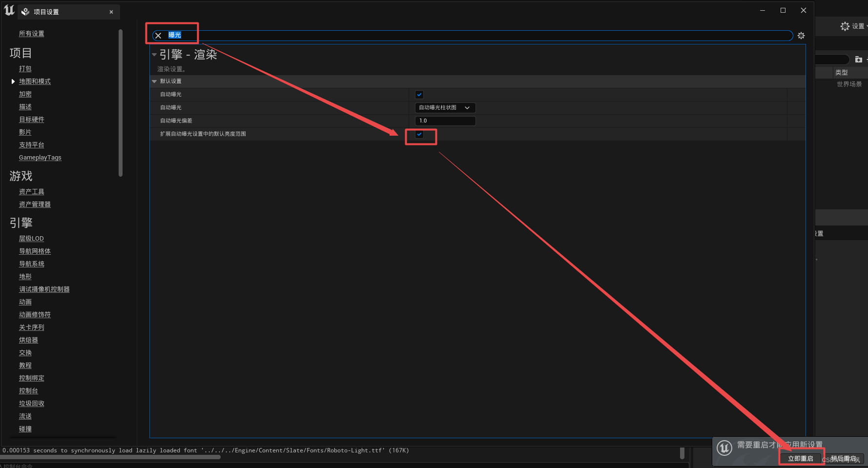The height and width of the screenshot is (468, 868).
Task: Open the 地形 settings
Action: (25, 277)
